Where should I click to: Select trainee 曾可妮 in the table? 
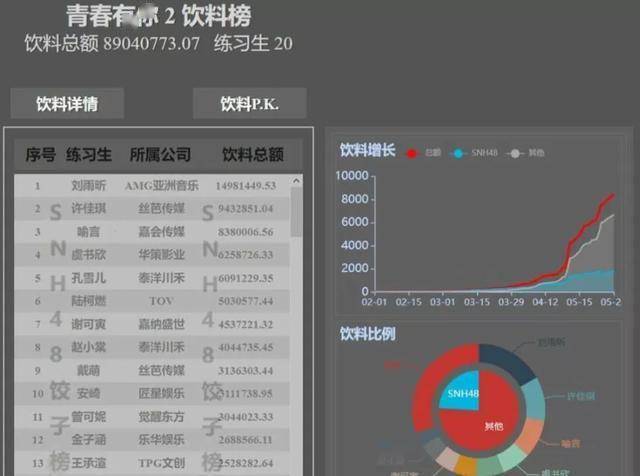click(x=89, y=417)
